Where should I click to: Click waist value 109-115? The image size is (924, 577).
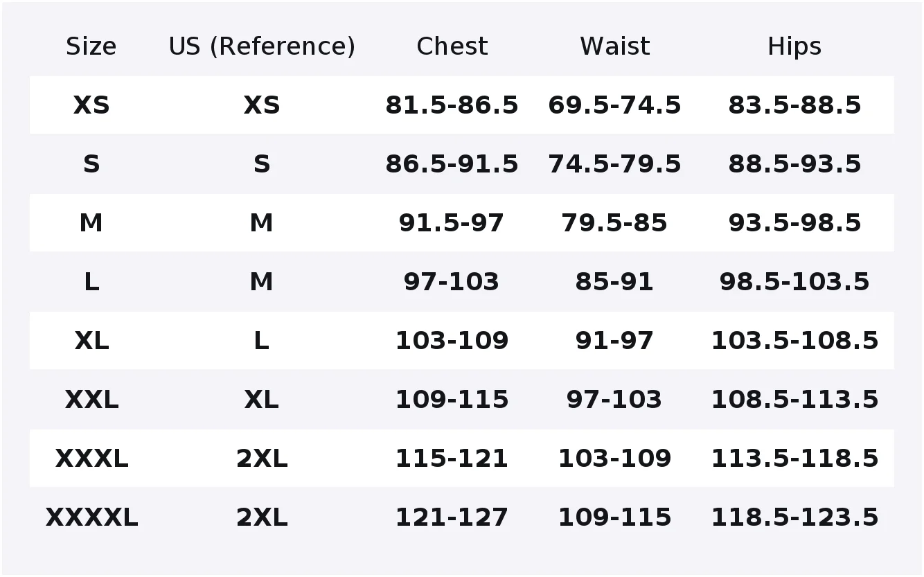pos(614,517)
